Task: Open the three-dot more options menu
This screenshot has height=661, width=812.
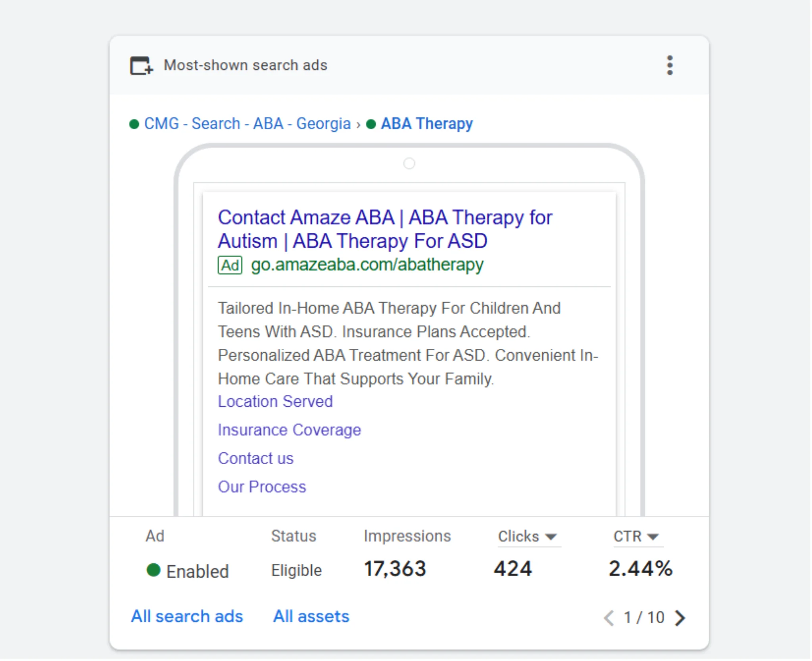Action: coord(670,65)
